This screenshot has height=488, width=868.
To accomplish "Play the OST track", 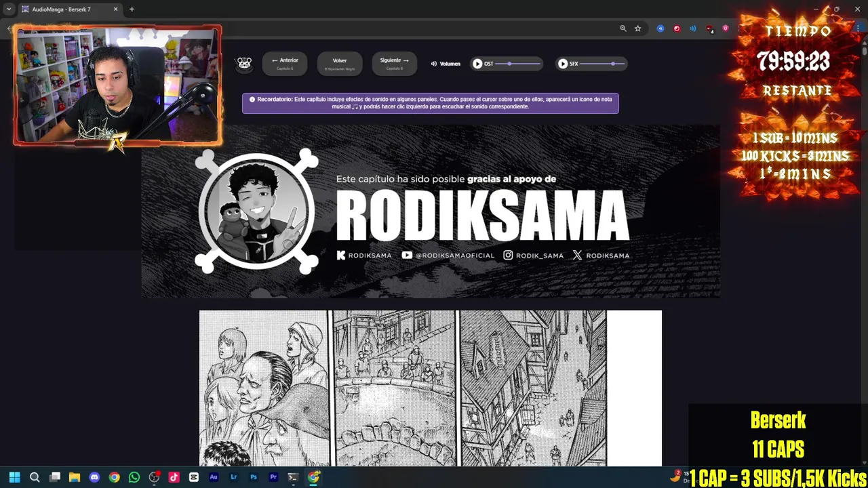I will pos(477,64).
